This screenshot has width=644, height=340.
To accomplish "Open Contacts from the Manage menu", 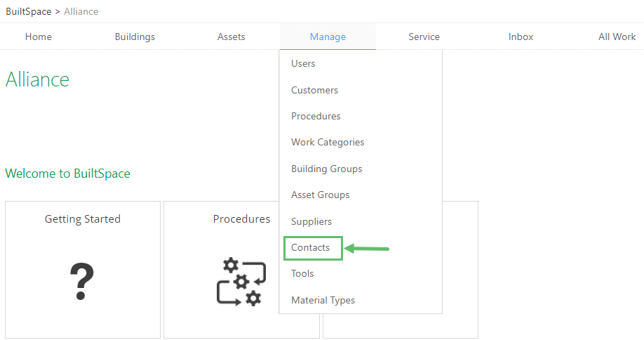I will point(311,247).
